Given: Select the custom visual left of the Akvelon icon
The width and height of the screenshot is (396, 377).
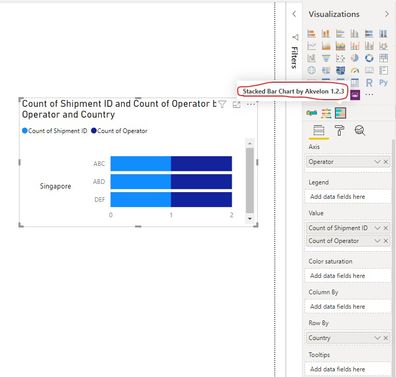Looking at the screenshot, I should 326,113.
